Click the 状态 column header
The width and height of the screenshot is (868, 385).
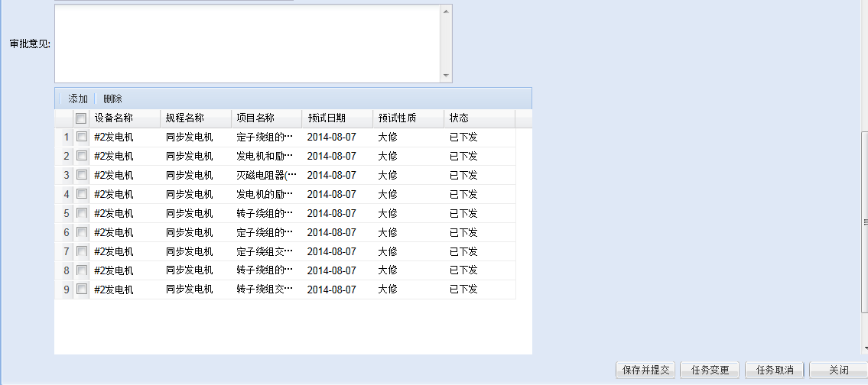(x=459, y=118)
